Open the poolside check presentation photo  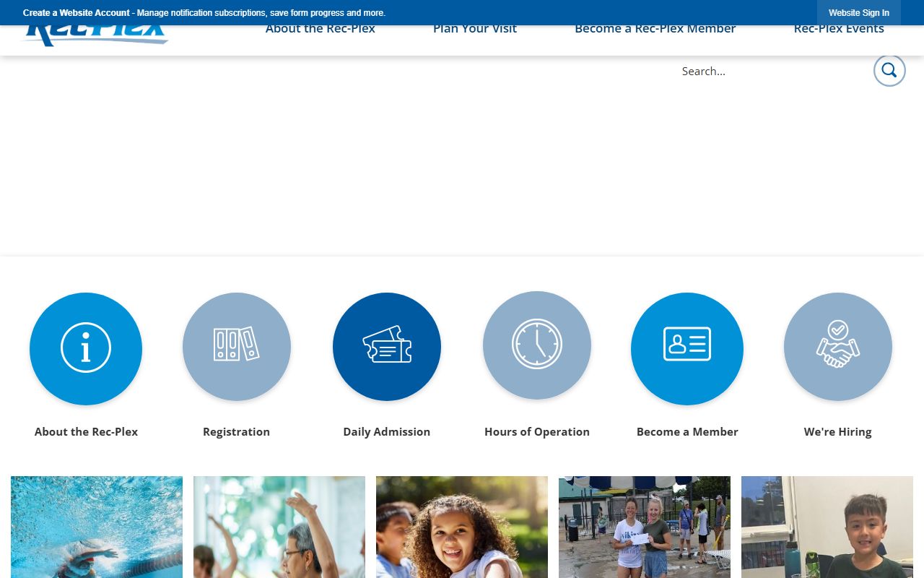tap(645, 527)
